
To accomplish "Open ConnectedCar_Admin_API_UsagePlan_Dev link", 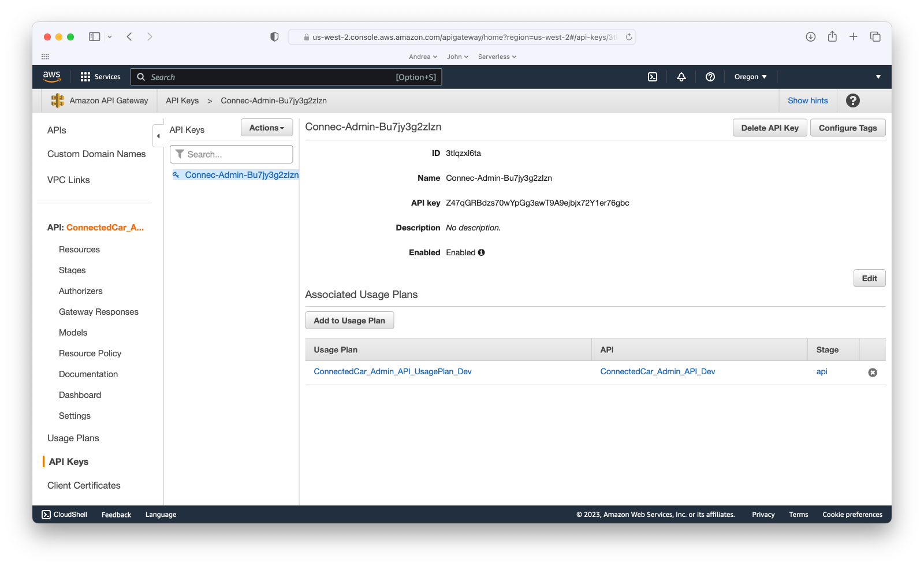I will pos(393,372).
